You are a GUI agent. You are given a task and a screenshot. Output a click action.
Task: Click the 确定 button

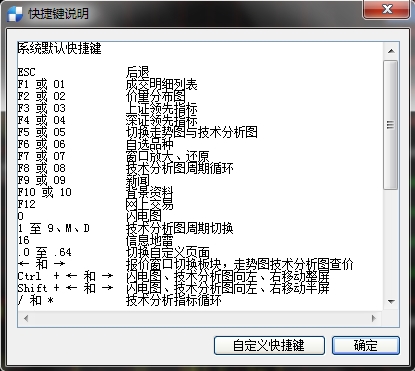click(x=366, y=345)
